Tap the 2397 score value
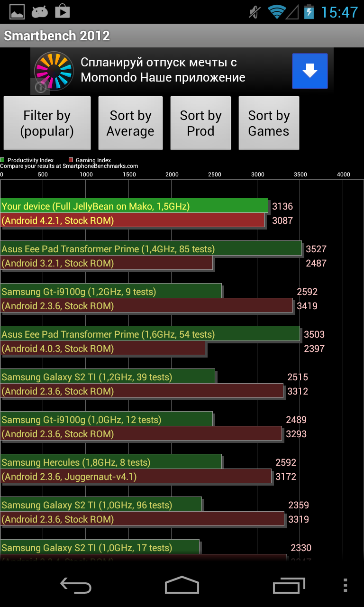The image size is (364, 607). click(314, 349)
